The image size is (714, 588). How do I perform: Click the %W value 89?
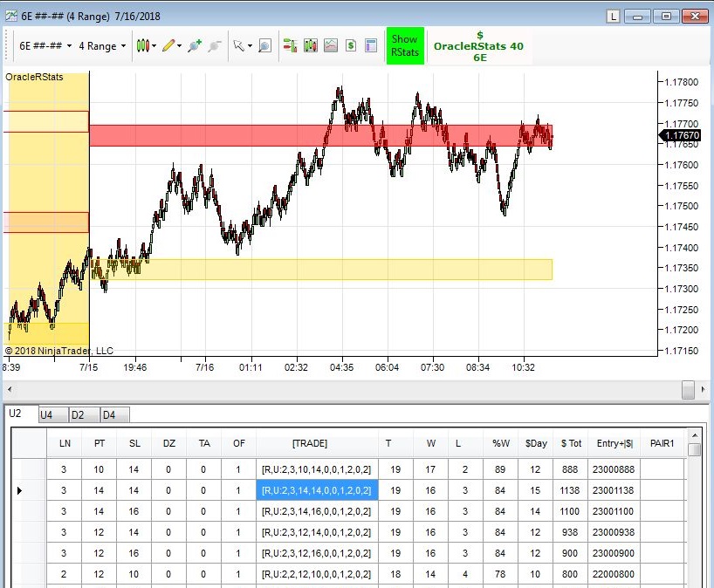coord(500,469)
